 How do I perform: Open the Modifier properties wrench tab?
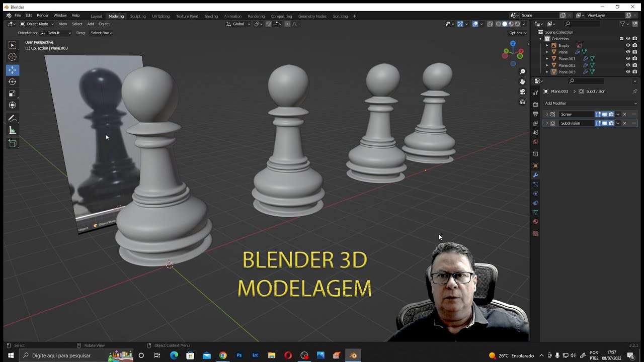pos(536,175)
